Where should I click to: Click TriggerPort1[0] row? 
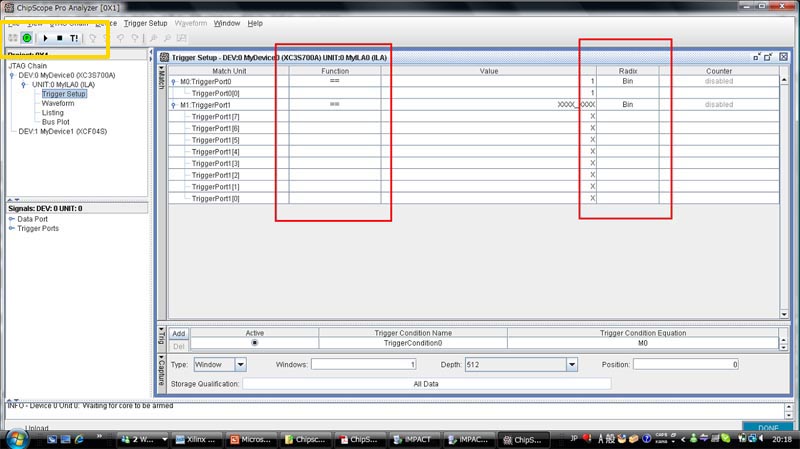(x=473, y=198)
